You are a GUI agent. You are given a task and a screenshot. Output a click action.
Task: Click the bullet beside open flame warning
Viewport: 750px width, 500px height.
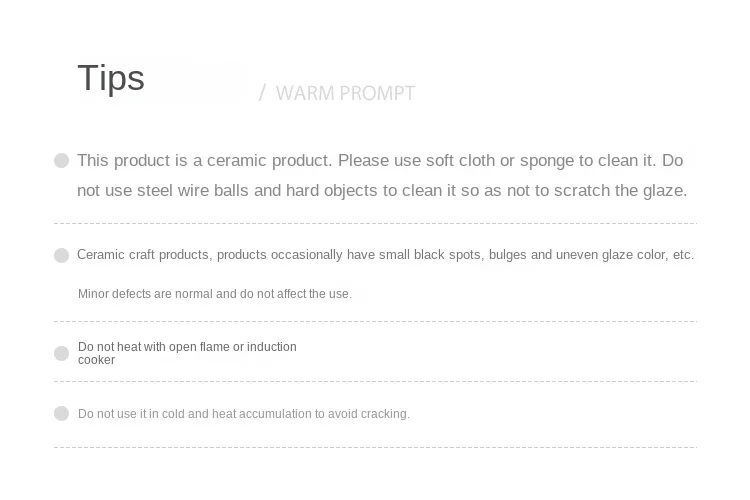[x=62, y=353]
